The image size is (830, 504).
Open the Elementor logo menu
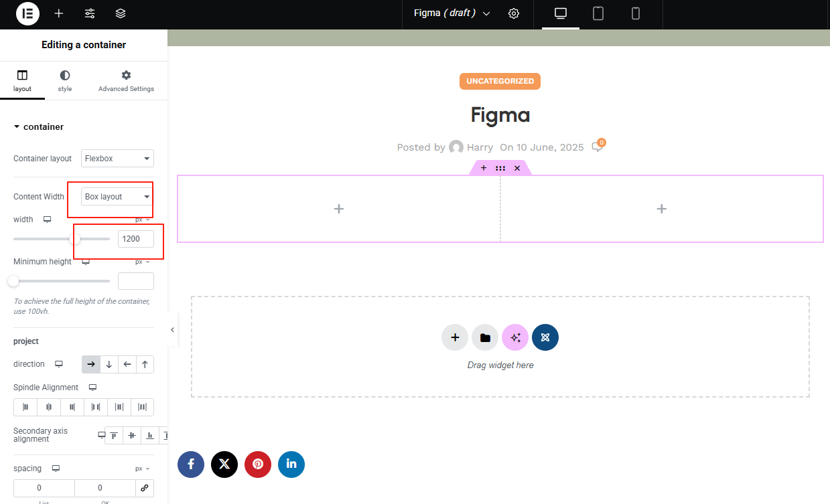click(27, 13)
